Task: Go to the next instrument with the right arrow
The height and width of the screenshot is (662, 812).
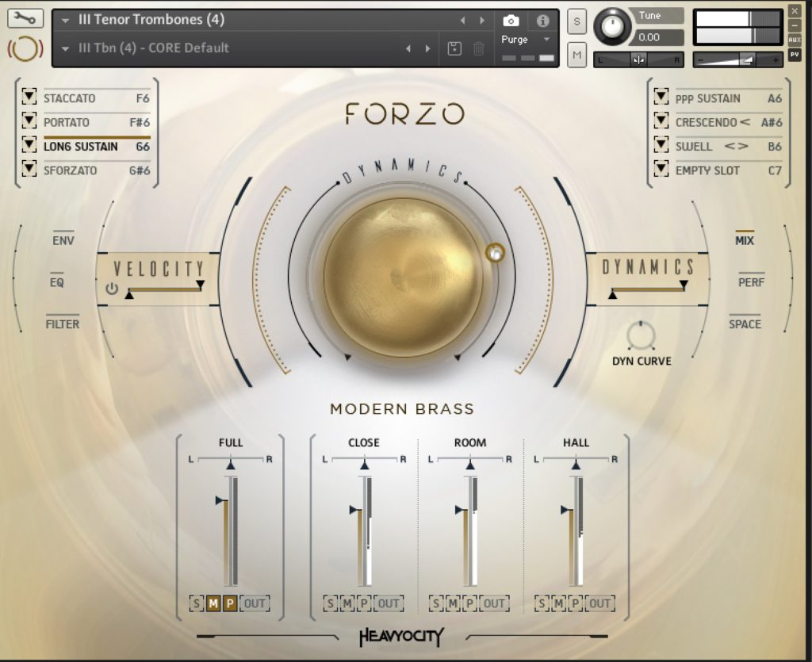Action: (482, 21)
